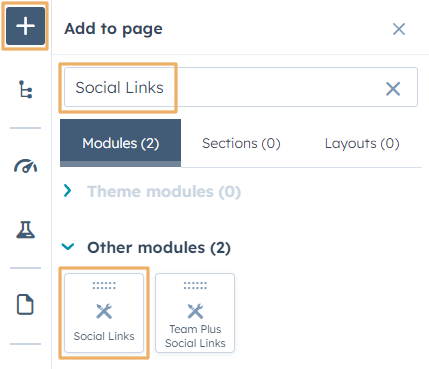The width and height of the screenshot is (429, 369).
Task: Select the Social Links module card
Action: point(104,313)
